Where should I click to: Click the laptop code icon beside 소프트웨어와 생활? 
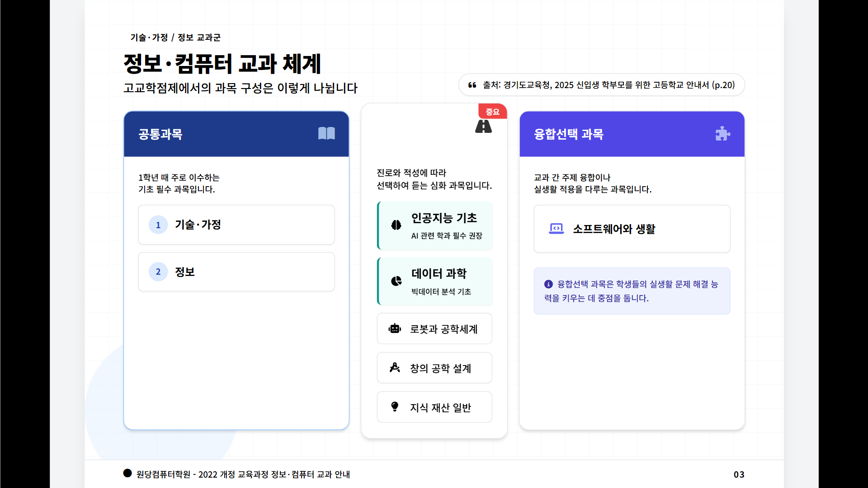tap(556, 229)
